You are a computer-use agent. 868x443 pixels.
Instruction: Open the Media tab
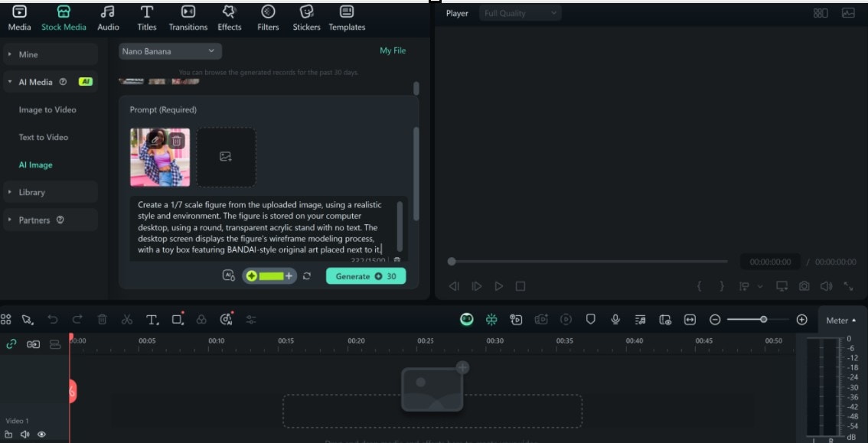tap(19, 18)
